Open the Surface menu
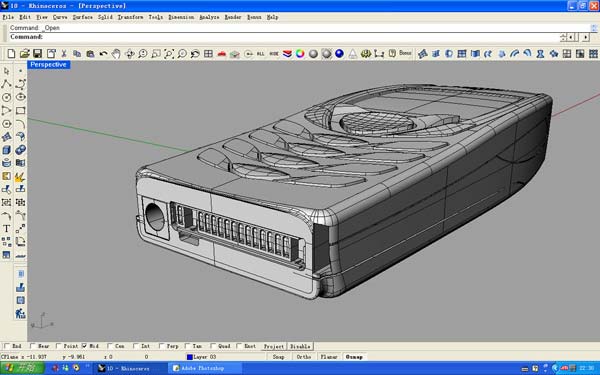Screen dimensions: 600x375 point(83,17)
